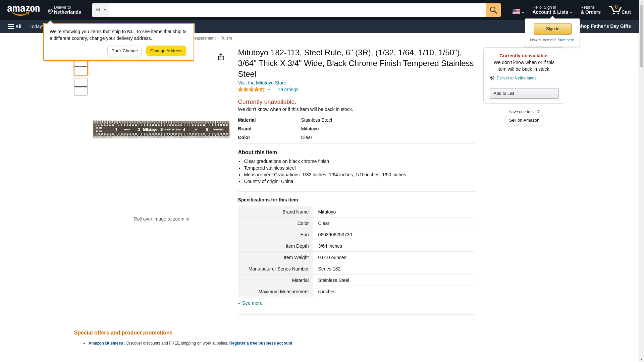
Task: Visit the Mitutoyo Store link
Action: click(x=262, y=83)
